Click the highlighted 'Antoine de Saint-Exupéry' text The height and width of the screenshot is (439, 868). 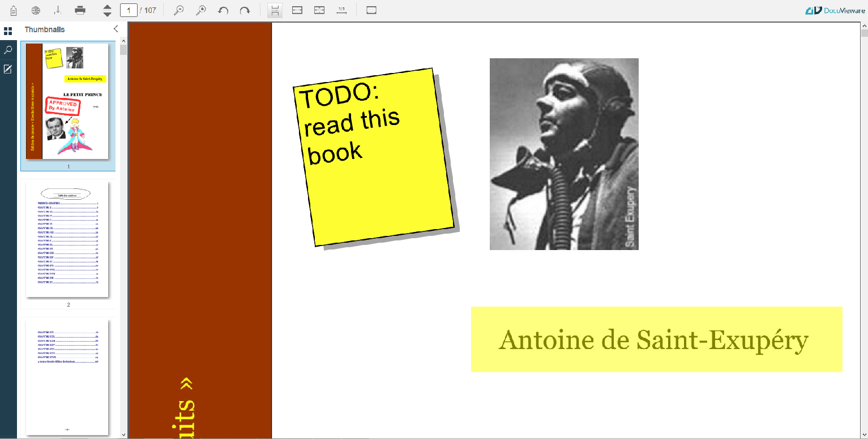[653, 340]
